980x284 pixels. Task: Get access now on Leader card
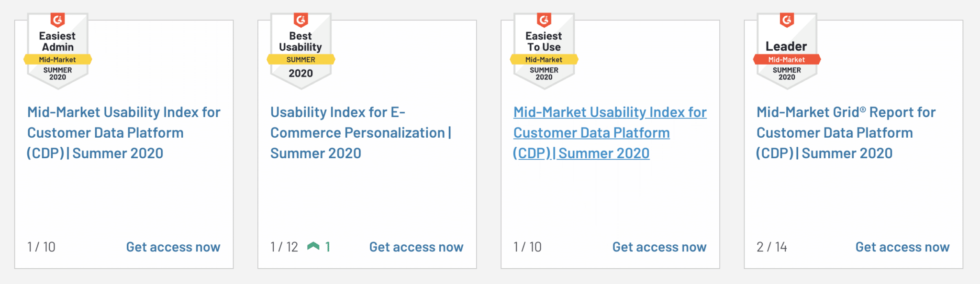point(902,247)
